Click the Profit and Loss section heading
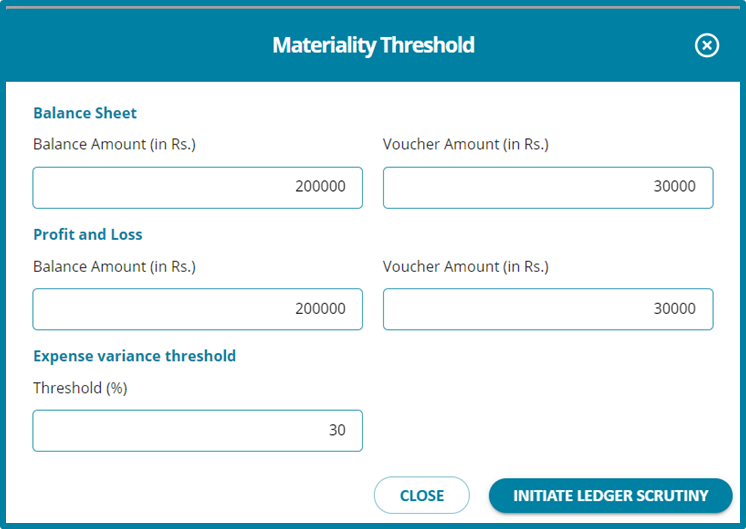This screenshot has width=746, height=529. pos(88,234)
